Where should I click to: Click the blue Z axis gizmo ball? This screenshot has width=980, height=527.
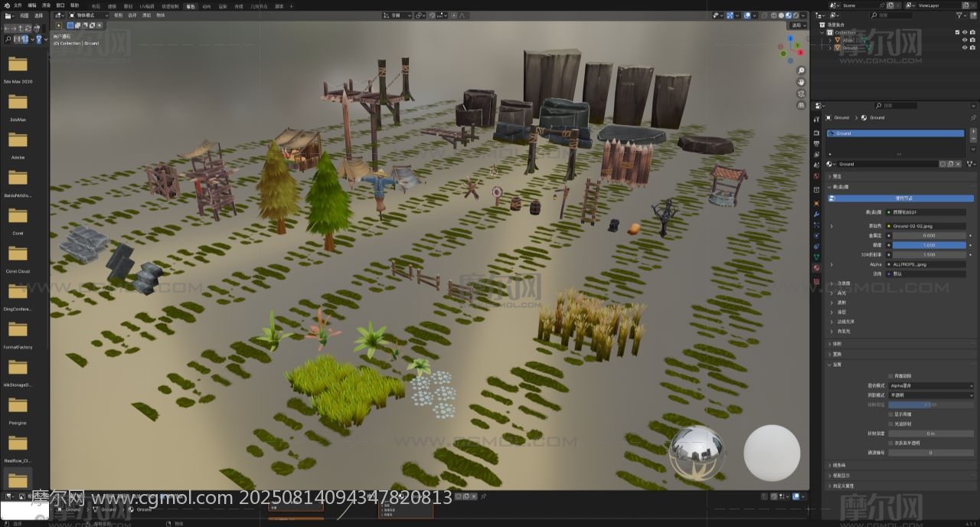[791, 39]
